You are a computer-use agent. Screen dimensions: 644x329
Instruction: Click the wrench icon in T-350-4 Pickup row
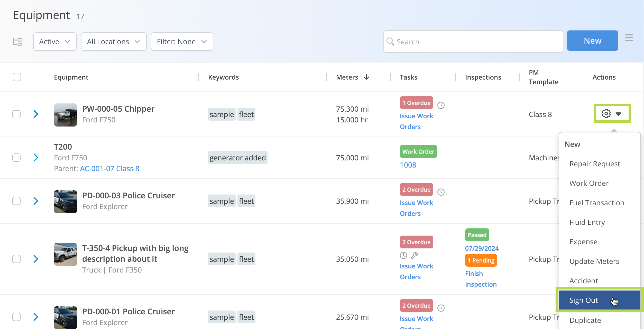[x=414, y=255]
